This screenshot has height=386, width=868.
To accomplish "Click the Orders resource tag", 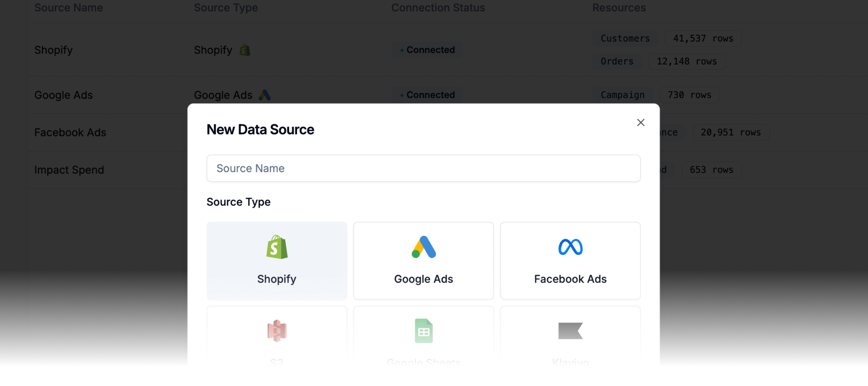I will [617, 62].
